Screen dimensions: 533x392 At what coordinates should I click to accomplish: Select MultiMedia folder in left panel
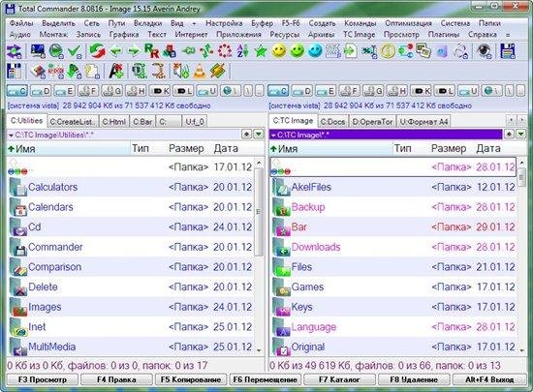[131, 347]
